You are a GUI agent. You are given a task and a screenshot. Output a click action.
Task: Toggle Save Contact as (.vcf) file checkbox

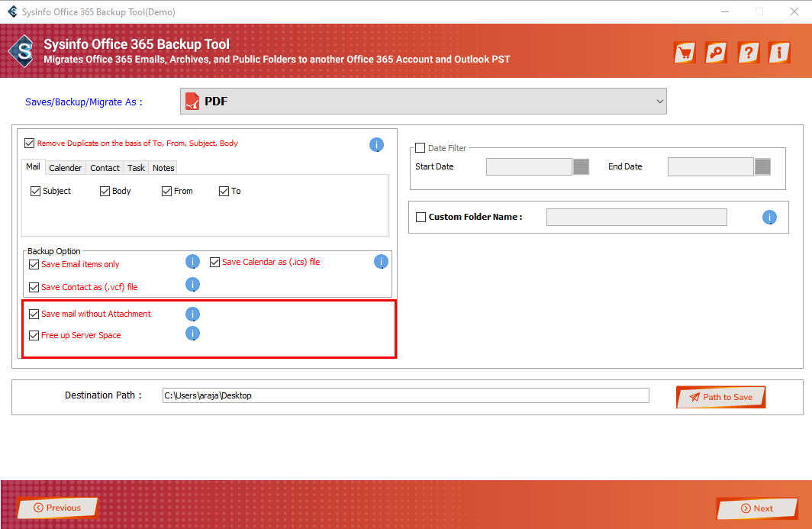coord(34,287)
